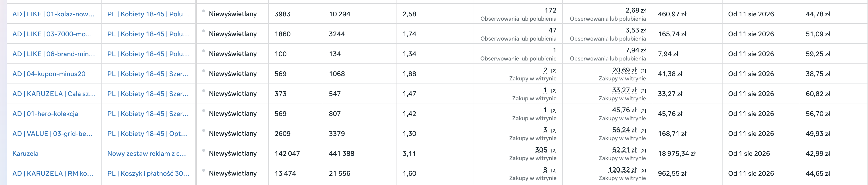Click the [2] footnote beside 120,32 zł
868x185 pixels.
pyautogui.click(x=643, y=171)
